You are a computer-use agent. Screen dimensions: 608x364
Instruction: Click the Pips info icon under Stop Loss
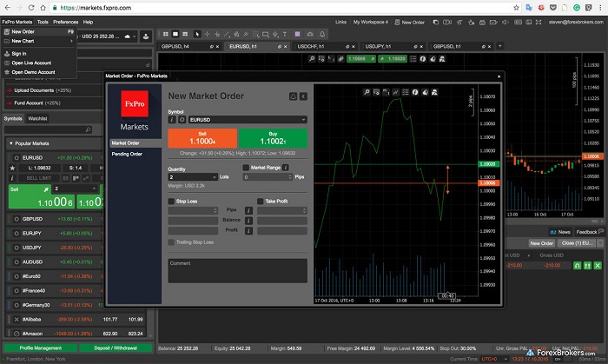point(249,210)
